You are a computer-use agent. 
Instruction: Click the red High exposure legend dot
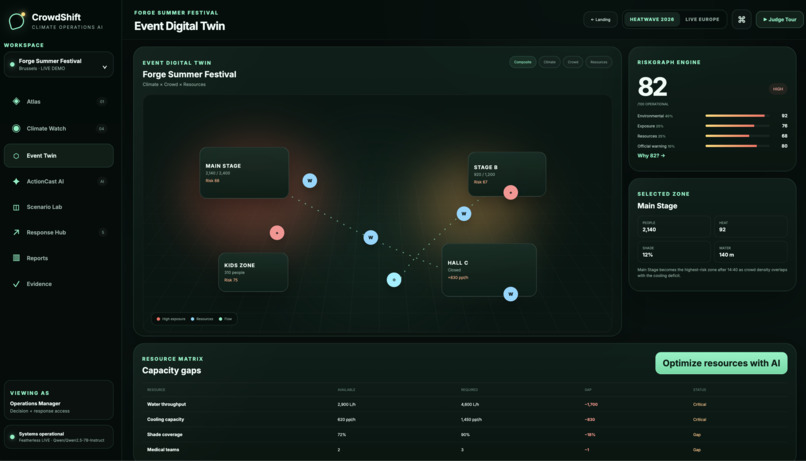(158, 319)
